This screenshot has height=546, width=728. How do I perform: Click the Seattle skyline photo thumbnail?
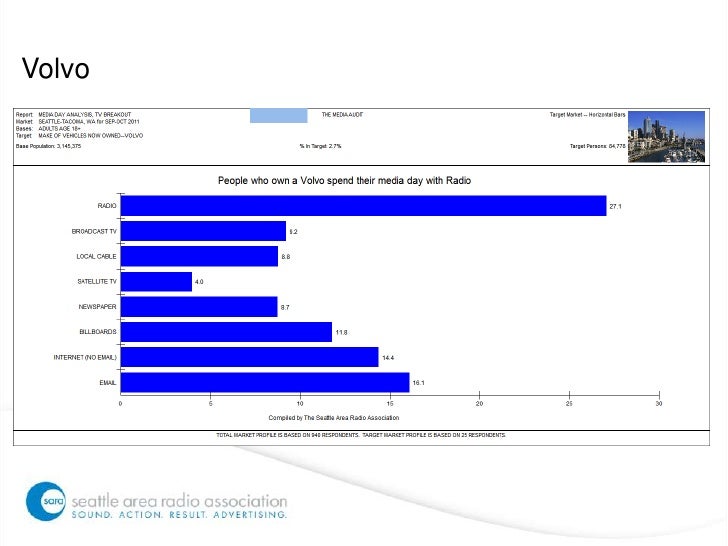(666, 136)
